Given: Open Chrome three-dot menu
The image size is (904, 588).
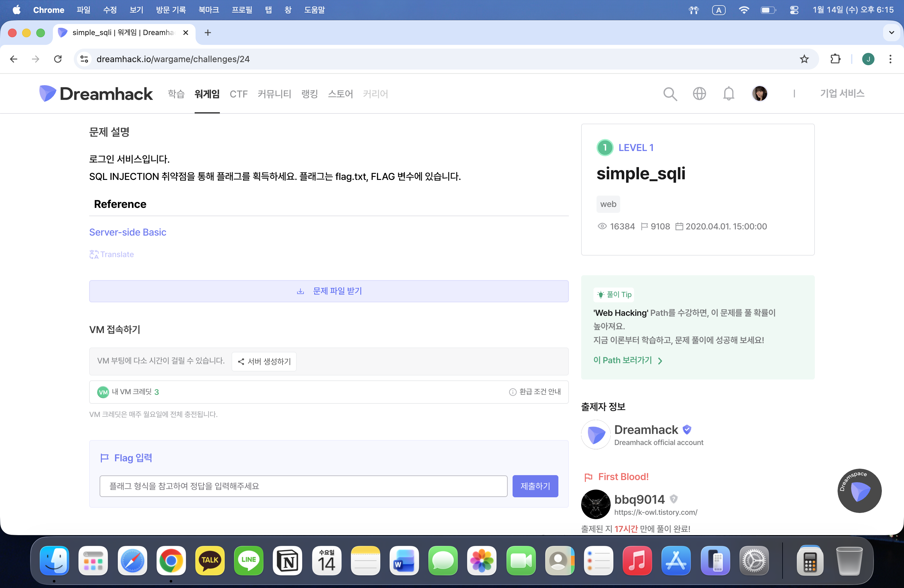Looking at the screenshot, I should coord(890,59).
